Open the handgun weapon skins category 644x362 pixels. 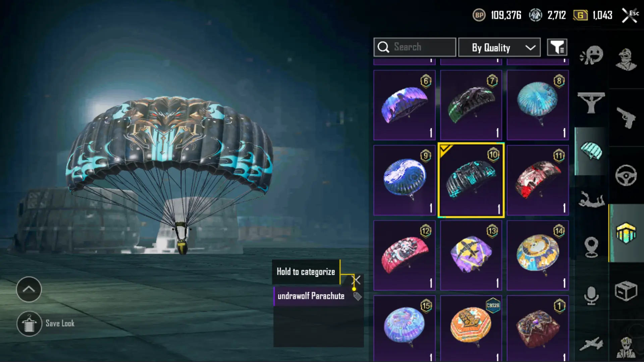[x=626, y=117]
